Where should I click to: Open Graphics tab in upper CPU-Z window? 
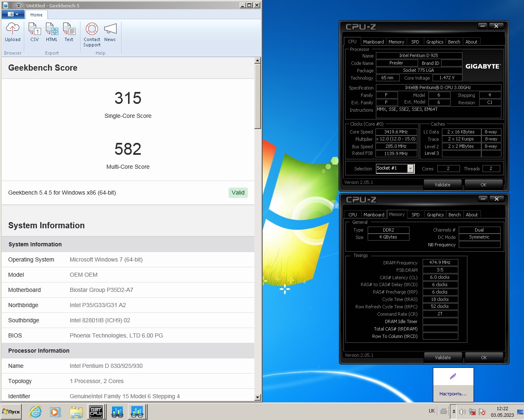pos(435,42)
